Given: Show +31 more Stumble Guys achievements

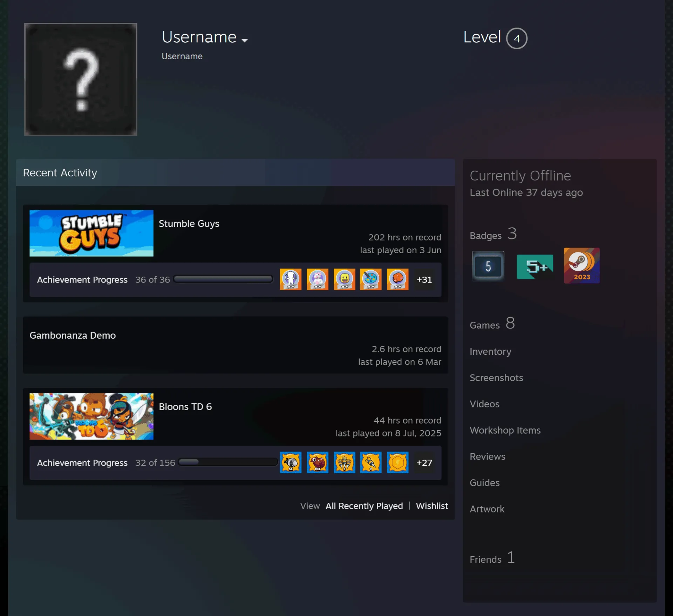Looking at the screenshot, I should point(424,279).
